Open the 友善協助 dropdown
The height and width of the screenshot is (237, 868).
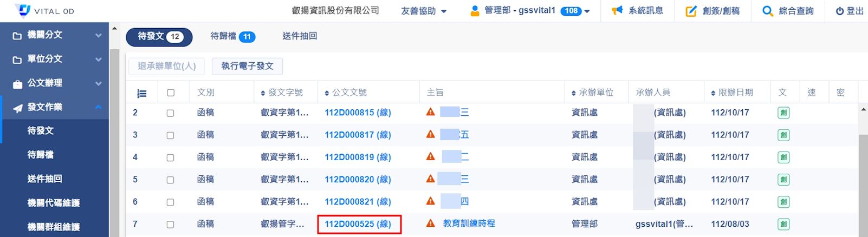tap(424, 11)
